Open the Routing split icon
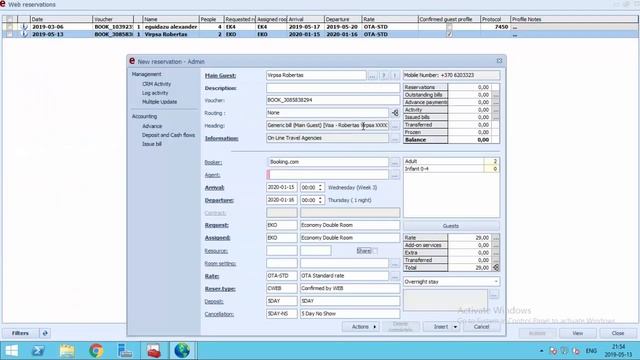Screen dimensions: 640x360 click(395, 113)
